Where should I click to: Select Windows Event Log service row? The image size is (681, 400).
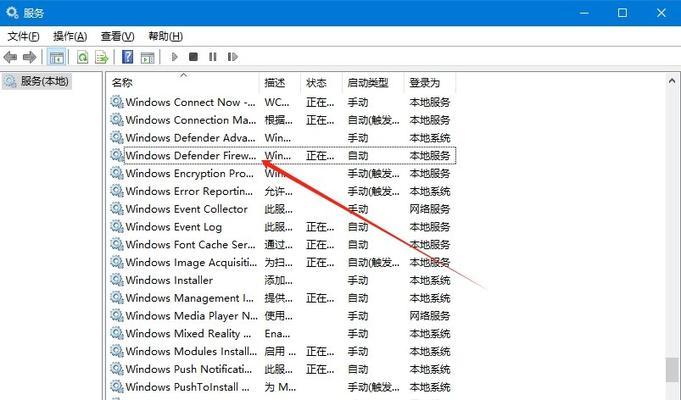tap(282, 227)
